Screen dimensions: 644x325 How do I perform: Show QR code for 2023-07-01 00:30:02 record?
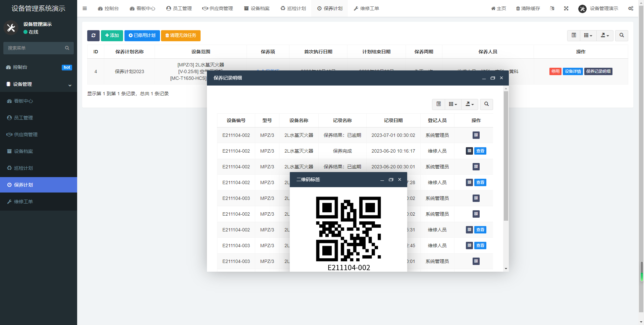(x=476, y=135)
